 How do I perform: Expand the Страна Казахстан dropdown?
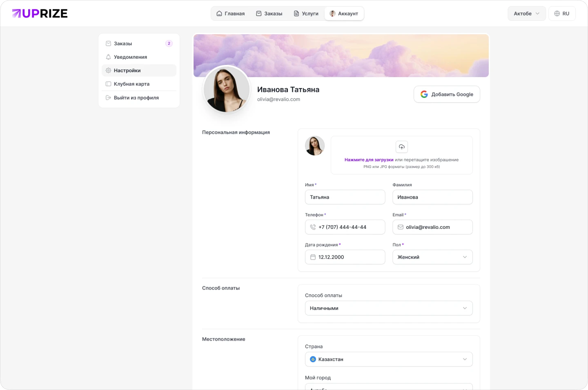click(x=389, y=359)
